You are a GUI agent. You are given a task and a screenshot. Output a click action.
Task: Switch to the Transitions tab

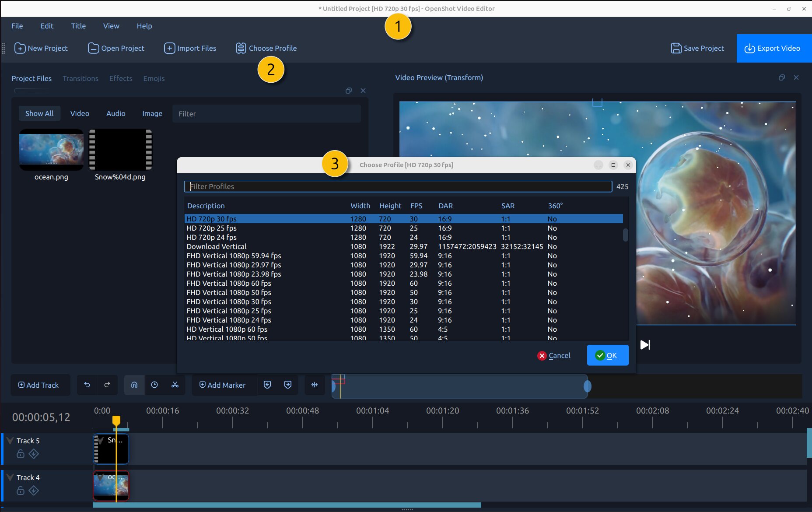(x=80, y=78)
